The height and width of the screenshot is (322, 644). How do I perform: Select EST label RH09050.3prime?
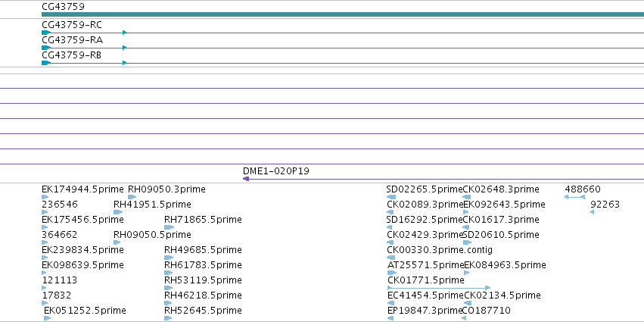pyautogui.click(x=166, y=189)
